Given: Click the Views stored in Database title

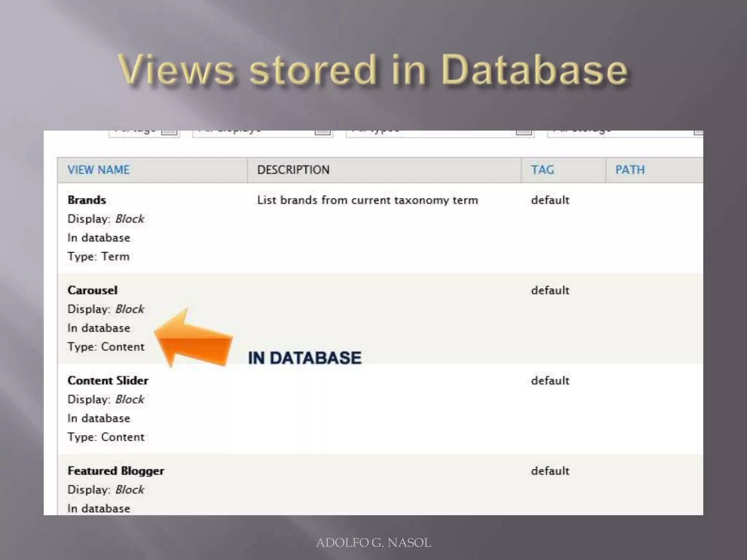Looking at the screenshot, I should tap(373, 70).
